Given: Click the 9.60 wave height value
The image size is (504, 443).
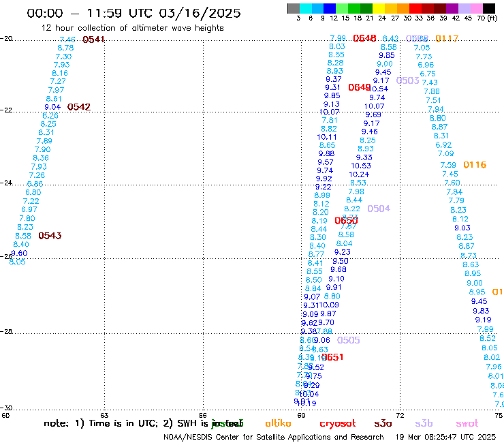Looking at the screenshot, I should 19,253.
